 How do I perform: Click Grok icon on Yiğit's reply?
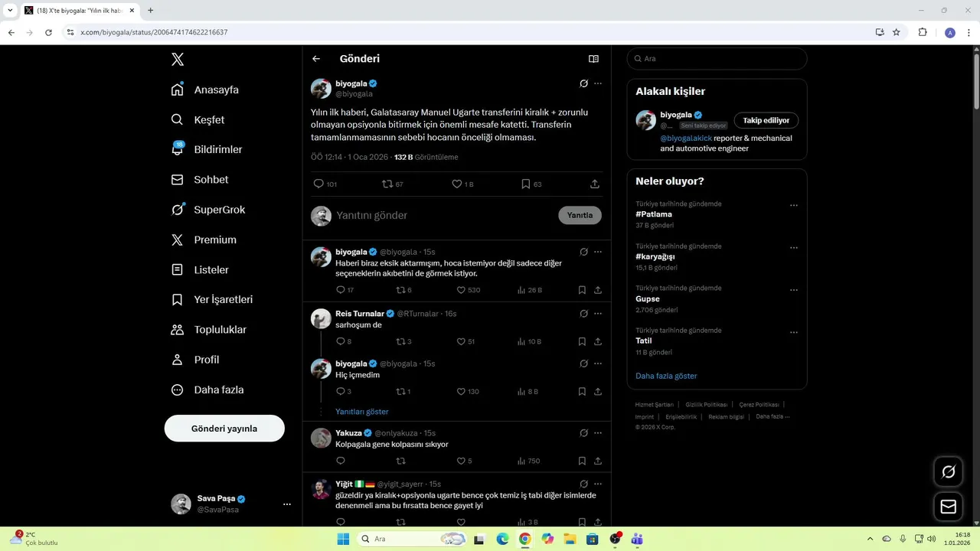click(583, 484)
